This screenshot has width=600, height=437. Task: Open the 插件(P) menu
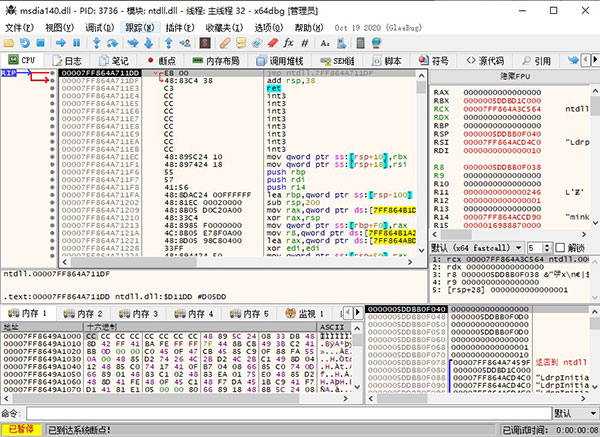pyautogui.click(x=180, y=28)
